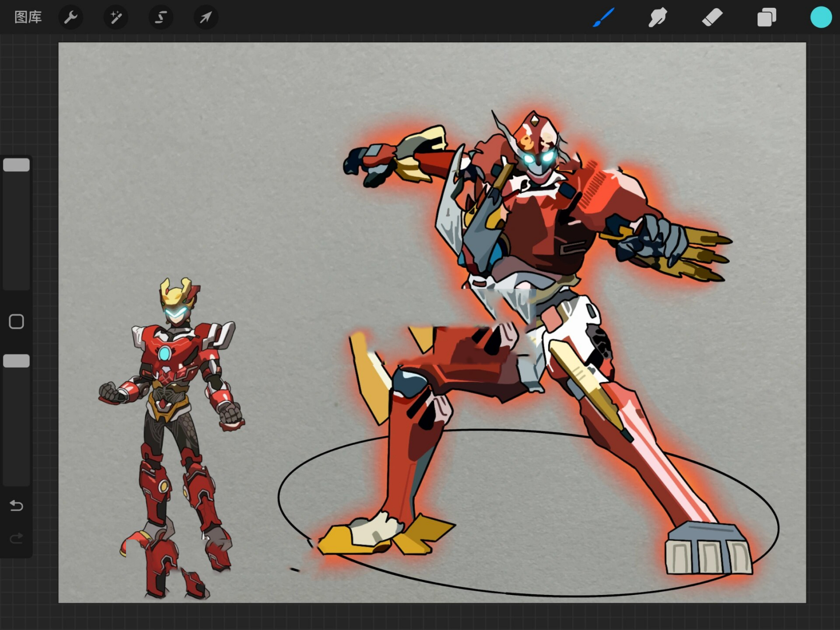Activate the Transform arrow tool
Viewport: 840px width, 630px height.
(x=206, y=18)
